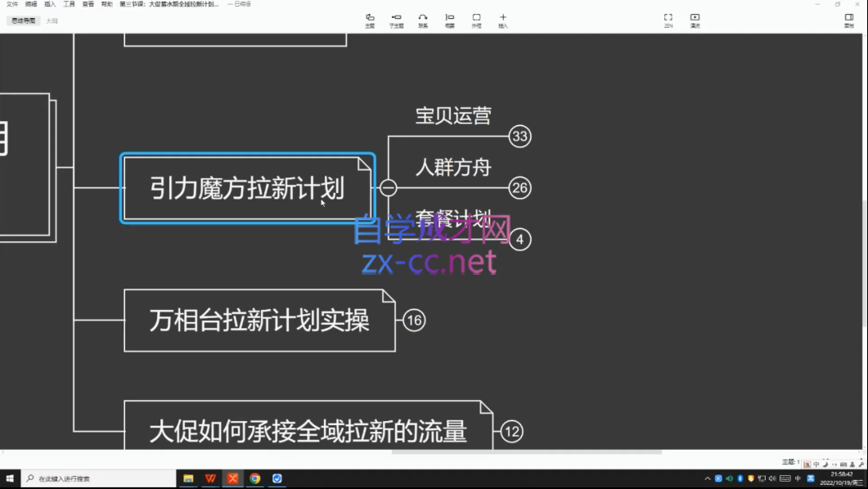868x489 pixels.
Task: Open note icon on 万相台拉新计划实操 topic
Action: tap(388, 297)
